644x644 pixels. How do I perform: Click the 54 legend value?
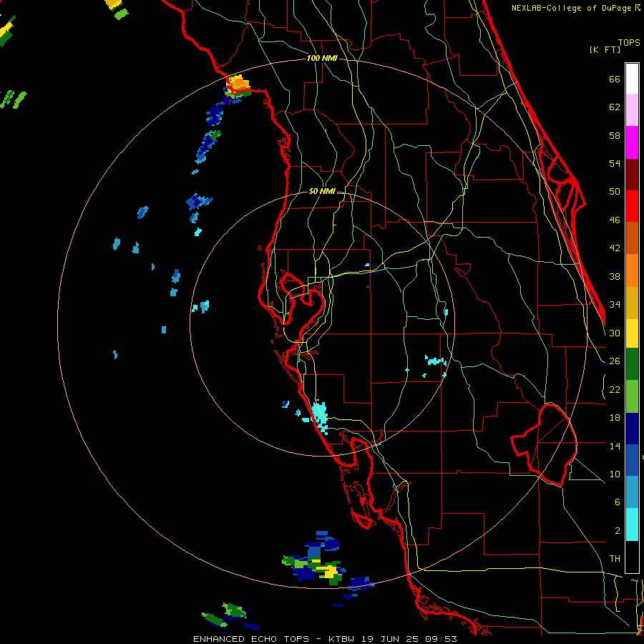pos(615,163)
